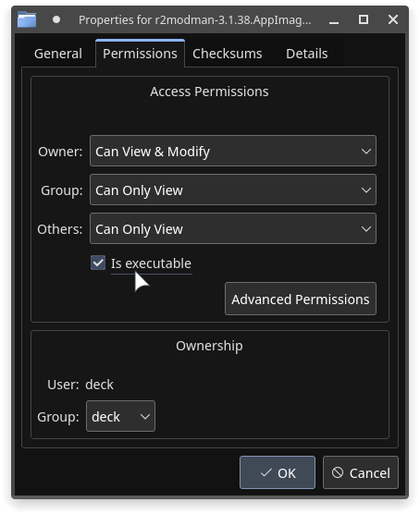The height and width of the screenshot is (514, 420).
Task: Click the Cancel button
Action: (361, 472)
